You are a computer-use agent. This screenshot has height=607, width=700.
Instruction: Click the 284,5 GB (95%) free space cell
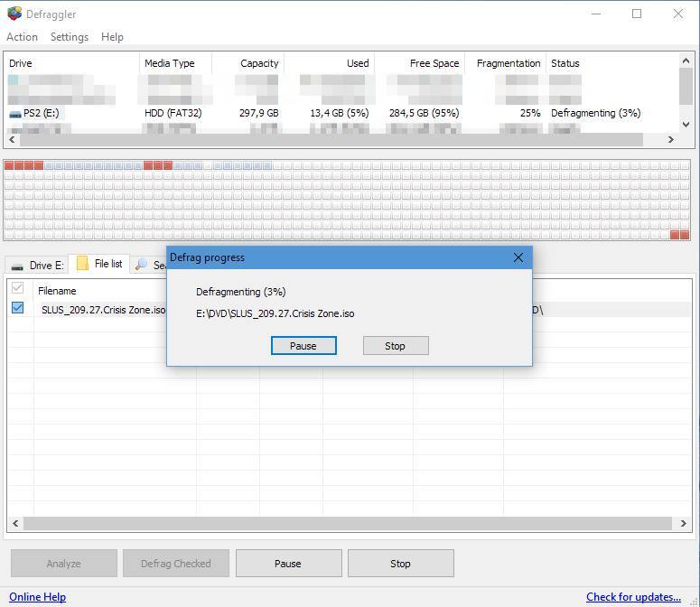tap(425, 114)
